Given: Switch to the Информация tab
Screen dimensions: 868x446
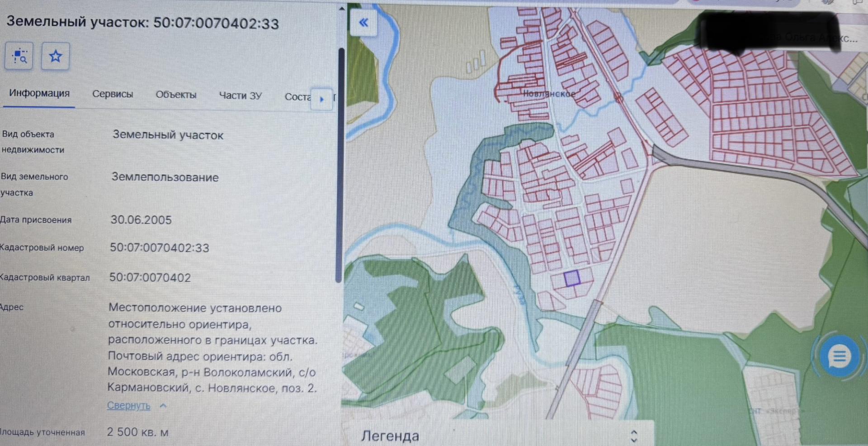Looking at the screenshot, I should (39, 93).
